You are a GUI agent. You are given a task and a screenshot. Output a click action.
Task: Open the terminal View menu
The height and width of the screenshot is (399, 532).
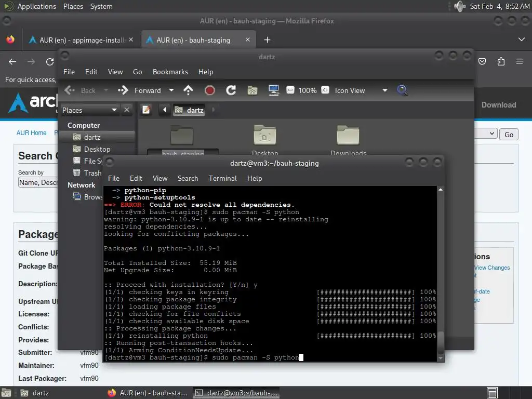pos(160,179)
